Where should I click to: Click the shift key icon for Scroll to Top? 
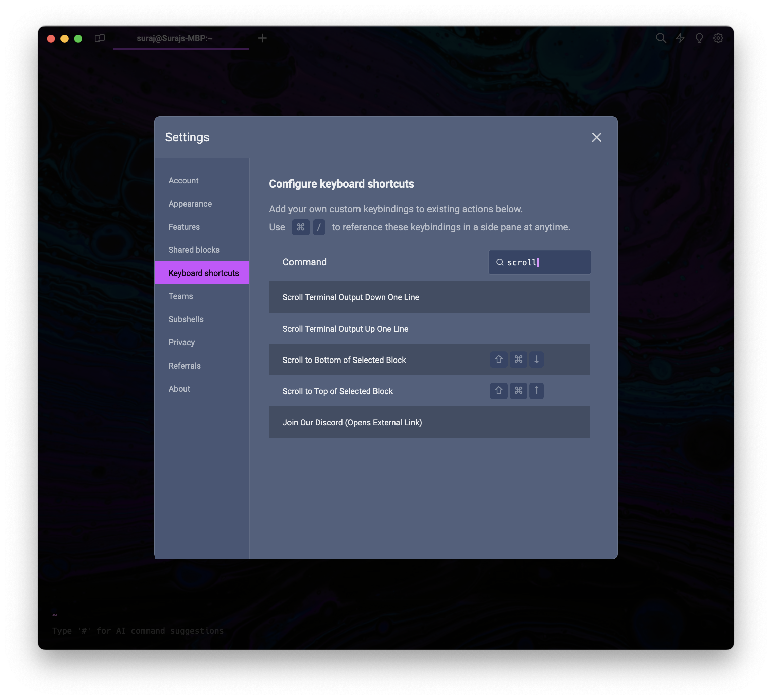tap(498, 390)
